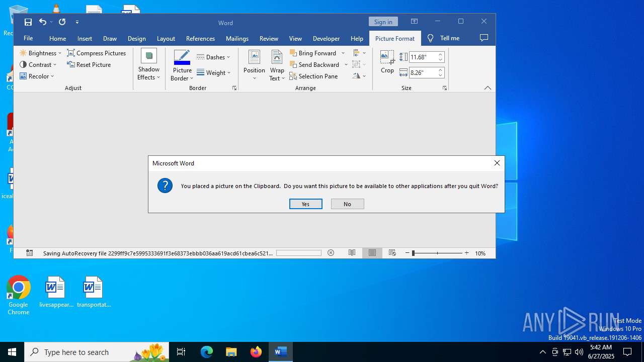This screenshot has width=644, height=362.
Task: Expand the Bring Forward arrow
Action: tap(343, 53)
